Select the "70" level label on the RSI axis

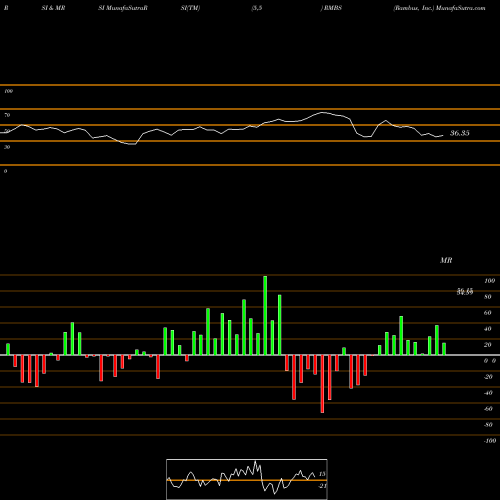pyautogui.click(x=7, y=115)
